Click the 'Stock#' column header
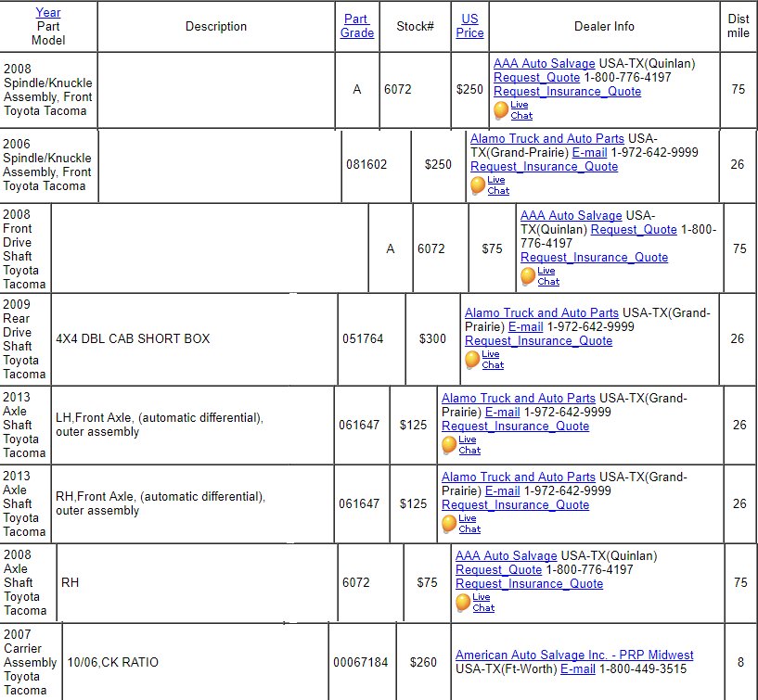The height and width of the screenshot is (700, 758). tap(416, 27)
